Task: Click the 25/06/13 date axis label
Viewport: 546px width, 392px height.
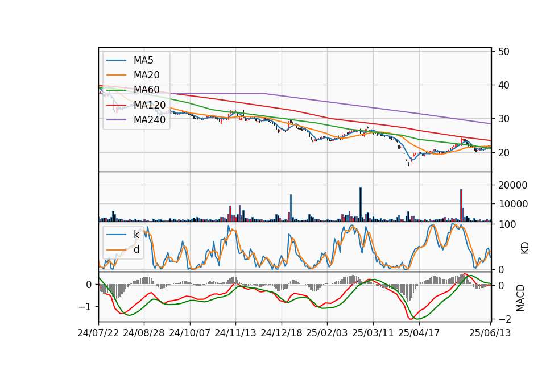Action: click(x=490, y=333)
